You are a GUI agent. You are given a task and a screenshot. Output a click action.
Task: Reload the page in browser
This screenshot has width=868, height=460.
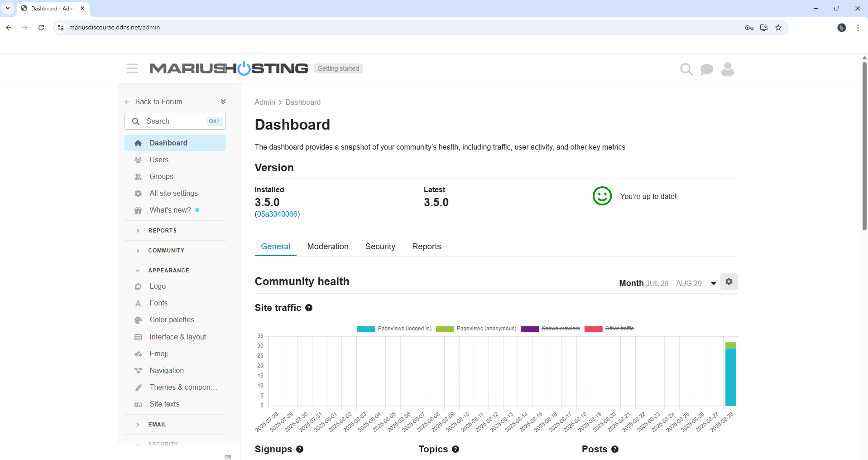(x=41, y=28)
